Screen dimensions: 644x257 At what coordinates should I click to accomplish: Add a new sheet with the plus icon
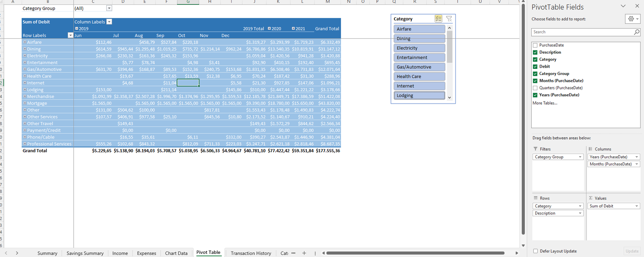pos(304,253)
